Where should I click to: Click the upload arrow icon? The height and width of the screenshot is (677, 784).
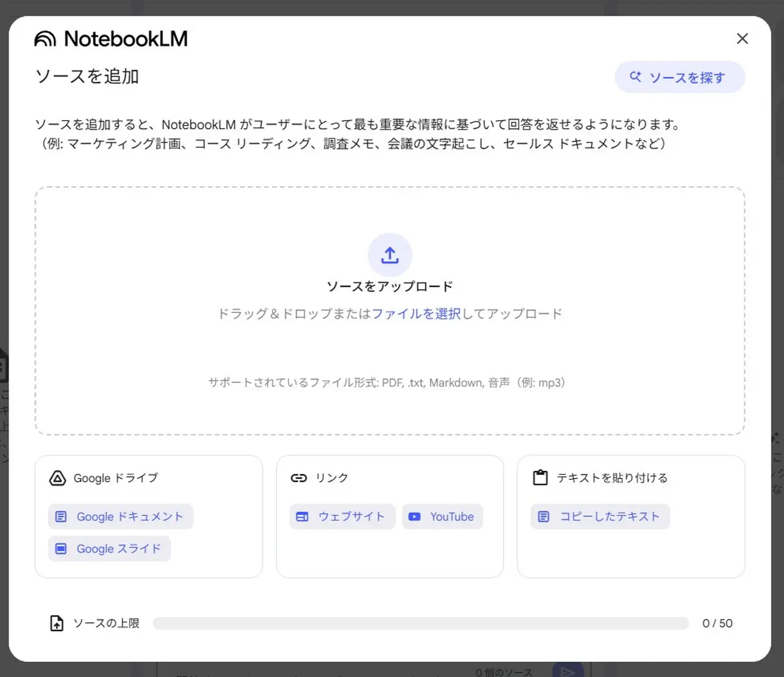(x=390, y=255)
